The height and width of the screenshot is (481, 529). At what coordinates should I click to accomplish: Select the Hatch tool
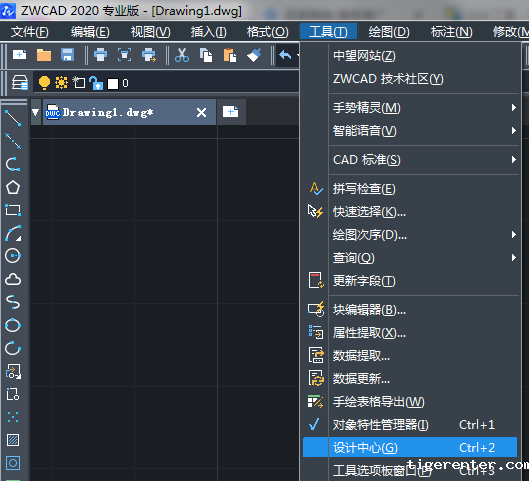[13, 440]
